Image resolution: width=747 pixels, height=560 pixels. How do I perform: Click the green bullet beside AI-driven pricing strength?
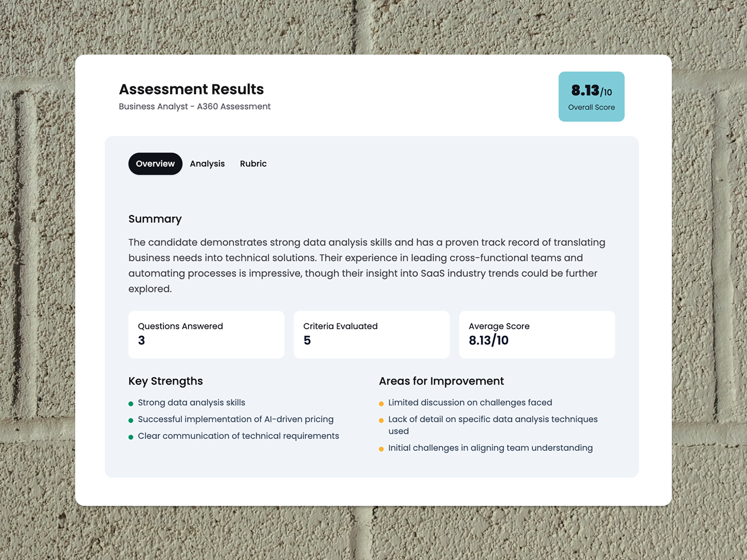click(131, 420)
